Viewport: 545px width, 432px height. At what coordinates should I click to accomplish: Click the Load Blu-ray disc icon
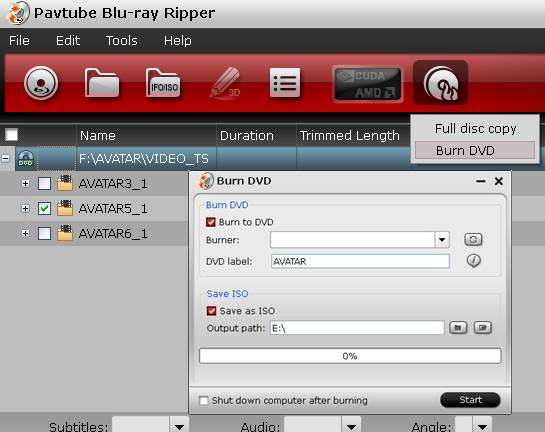pyautogui.click(x=41, y=83)
